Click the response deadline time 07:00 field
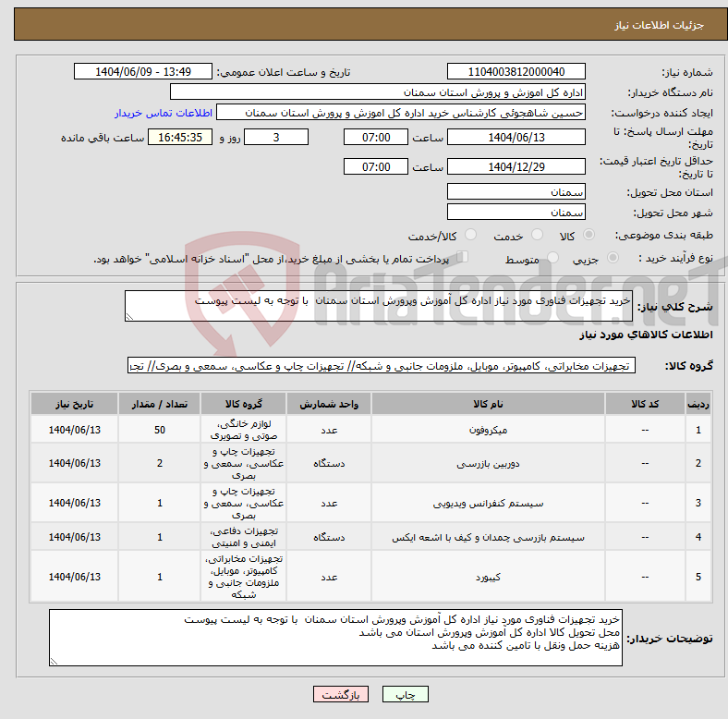The height and width of the screenshot is (719, 728). (376, 137)
